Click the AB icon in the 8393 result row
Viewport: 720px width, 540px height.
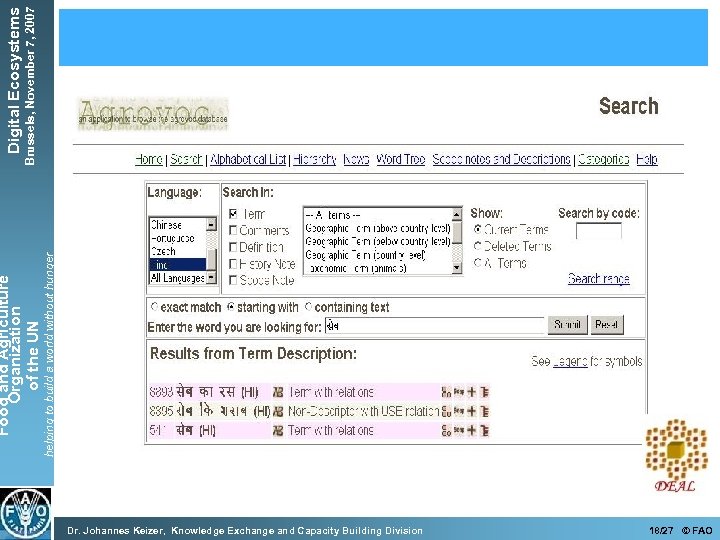pyautogui.click(x=278, y=392)
